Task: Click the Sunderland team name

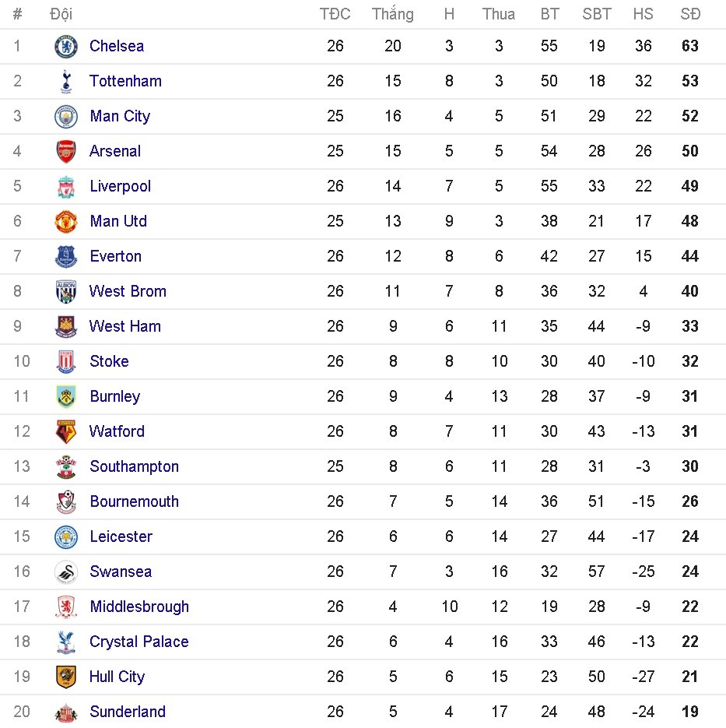Action: pos(128,712)
